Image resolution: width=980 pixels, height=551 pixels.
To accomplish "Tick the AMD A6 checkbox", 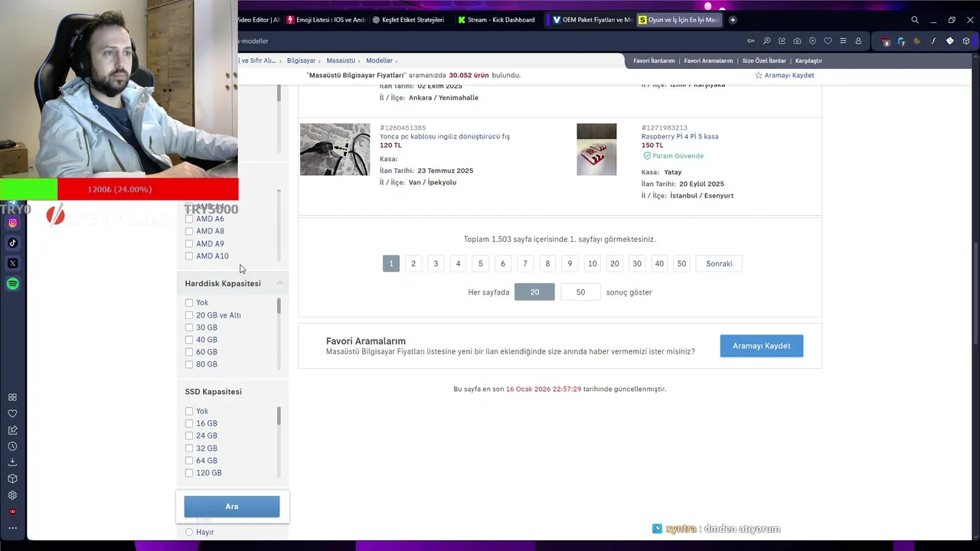I will (189, 219).
